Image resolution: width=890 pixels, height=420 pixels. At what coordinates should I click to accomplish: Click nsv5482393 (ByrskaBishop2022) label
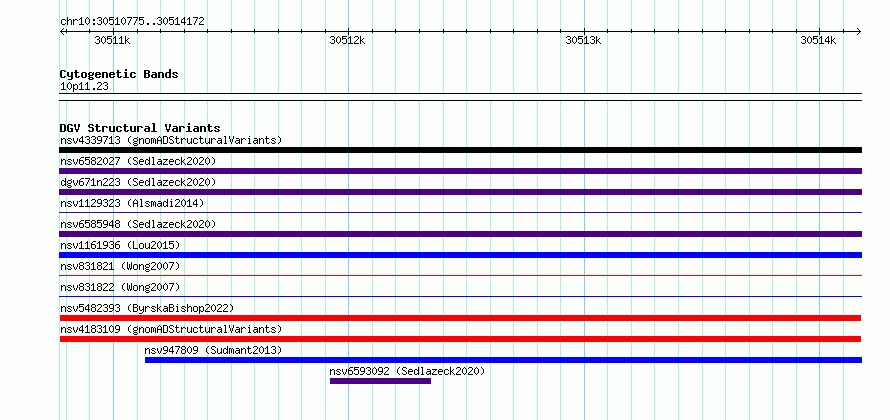pyautogui.click(x=147, y=308)
